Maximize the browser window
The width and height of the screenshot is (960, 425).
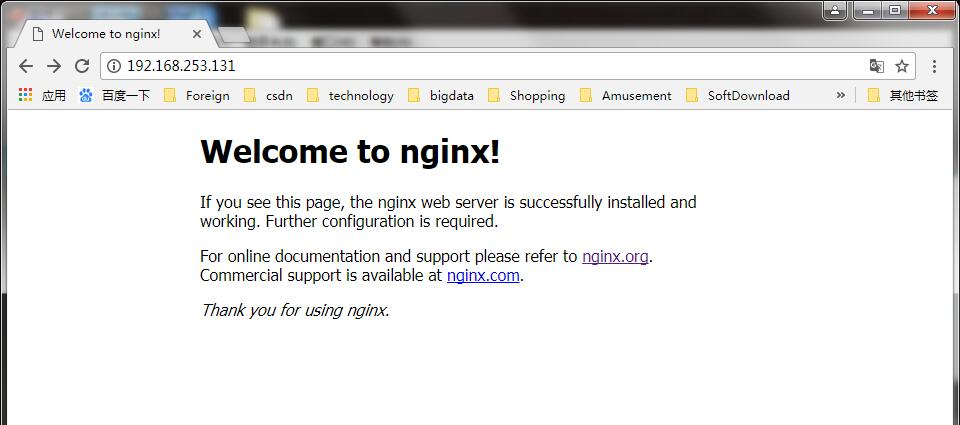[895, 10]
